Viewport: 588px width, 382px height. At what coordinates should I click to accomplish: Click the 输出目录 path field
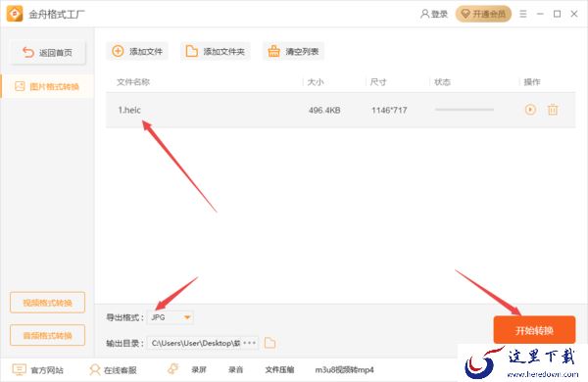(203, 343)
